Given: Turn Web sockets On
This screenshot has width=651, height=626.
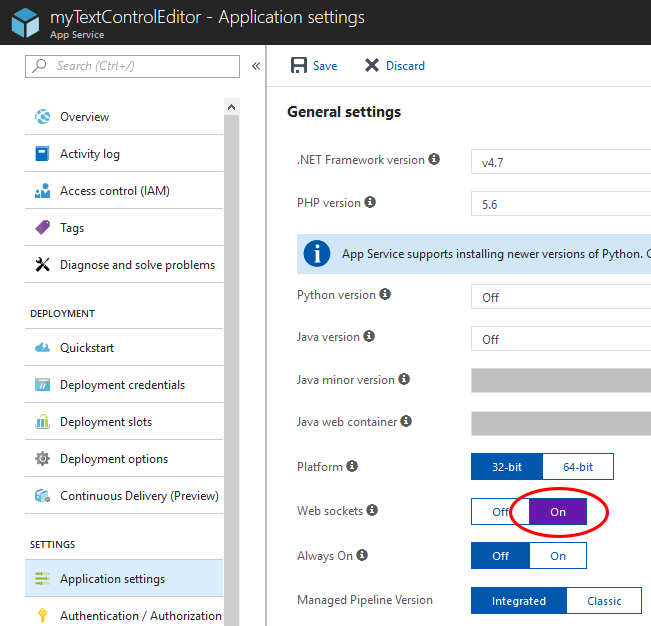Looking at the screenshot, I should (x=558, y=511).
